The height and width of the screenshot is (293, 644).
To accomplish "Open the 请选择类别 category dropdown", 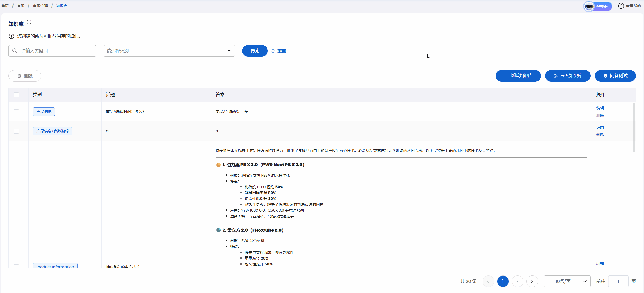I will [169, 51].
